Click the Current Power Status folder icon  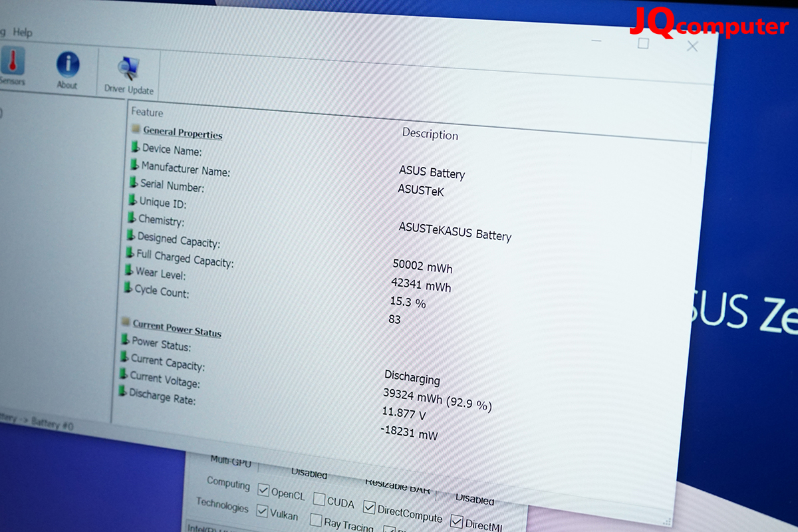[125, 322]
